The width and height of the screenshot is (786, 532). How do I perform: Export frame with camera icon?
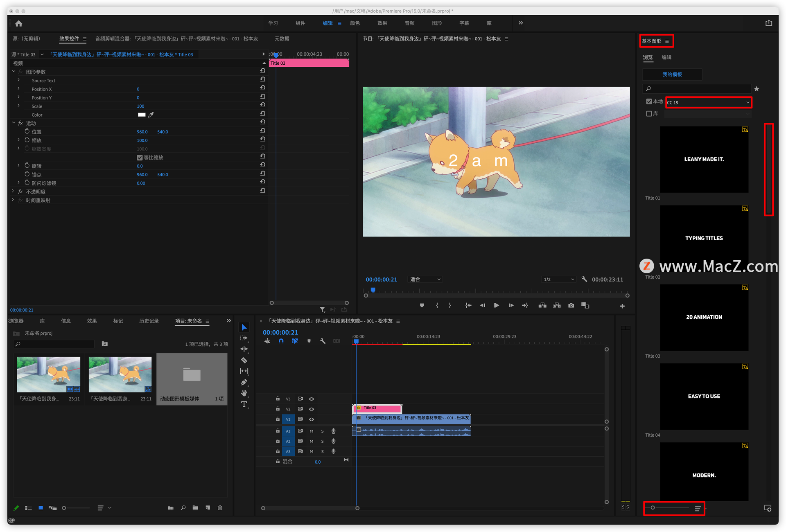(571, 305)
